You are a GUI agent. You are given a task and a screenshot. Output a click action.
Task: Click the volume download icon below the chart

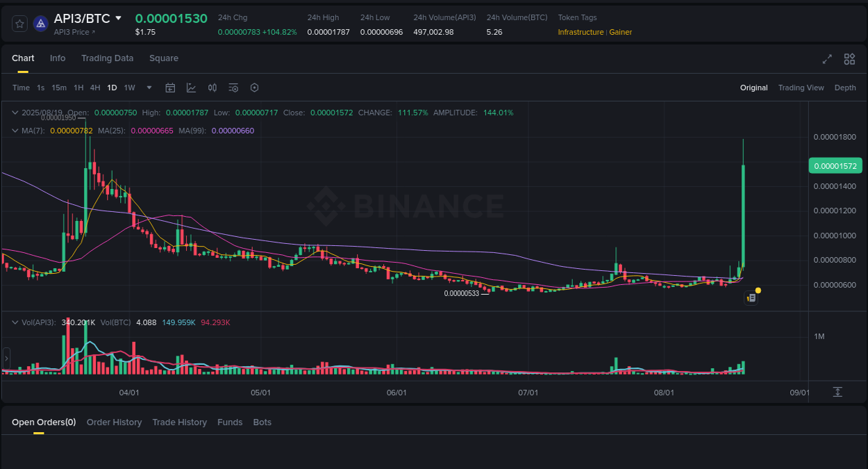pos(837,393)
